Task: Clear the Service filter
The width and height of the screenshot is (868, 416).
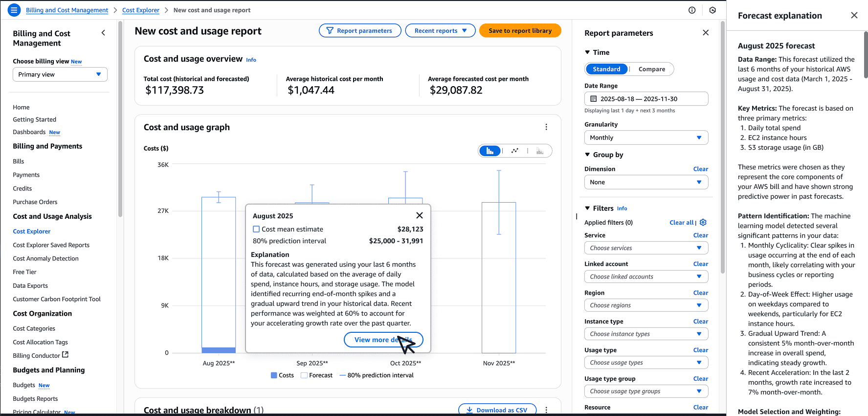Action: point(701,235)
